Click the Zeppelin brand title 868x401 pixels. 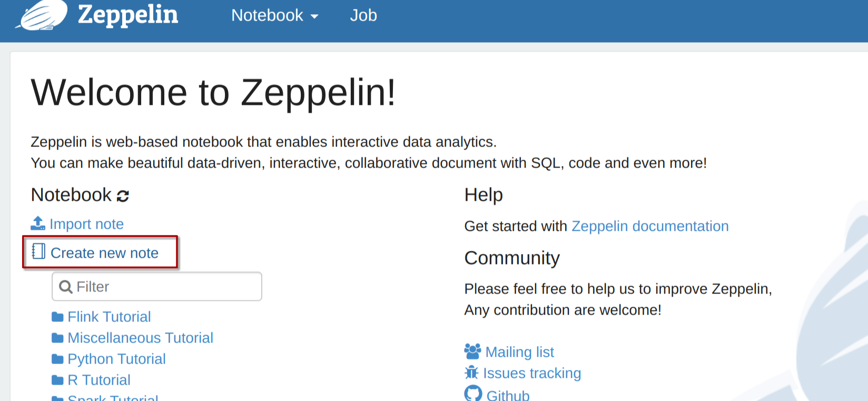pos(128,15)
